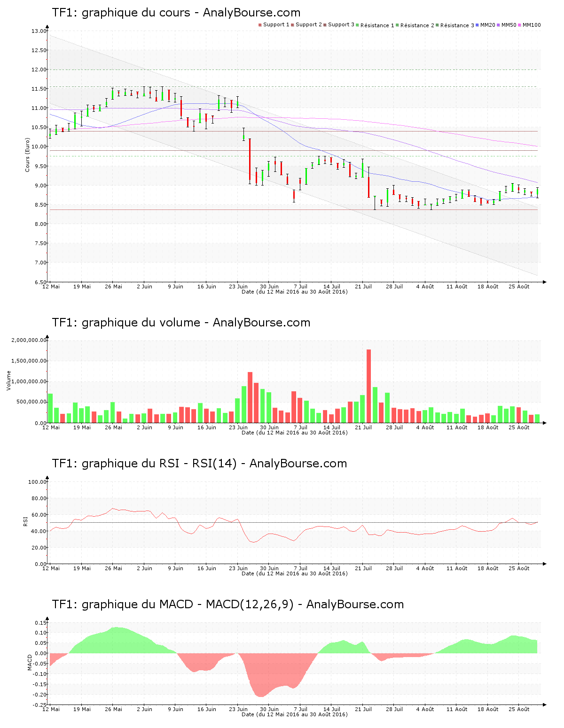The height and width of the screenshot is (728, 564).
Task: Click the MM20 blue legend swatch
Action: coord(477,25)
